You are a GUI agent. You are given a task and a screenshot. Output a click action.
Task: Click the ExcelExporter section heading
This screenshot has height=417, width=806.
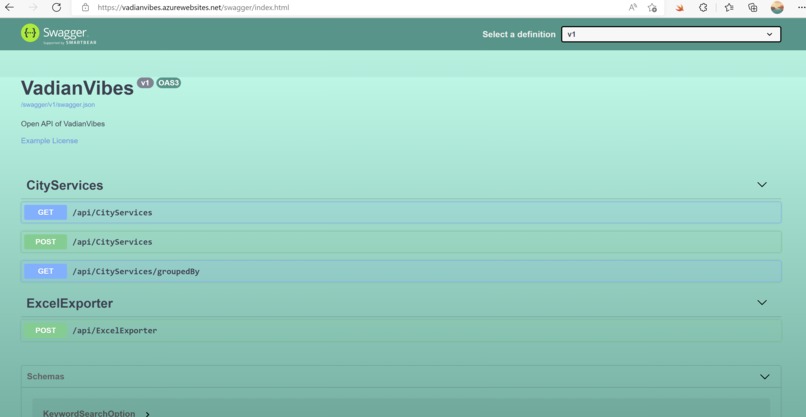tap(69, 303)
